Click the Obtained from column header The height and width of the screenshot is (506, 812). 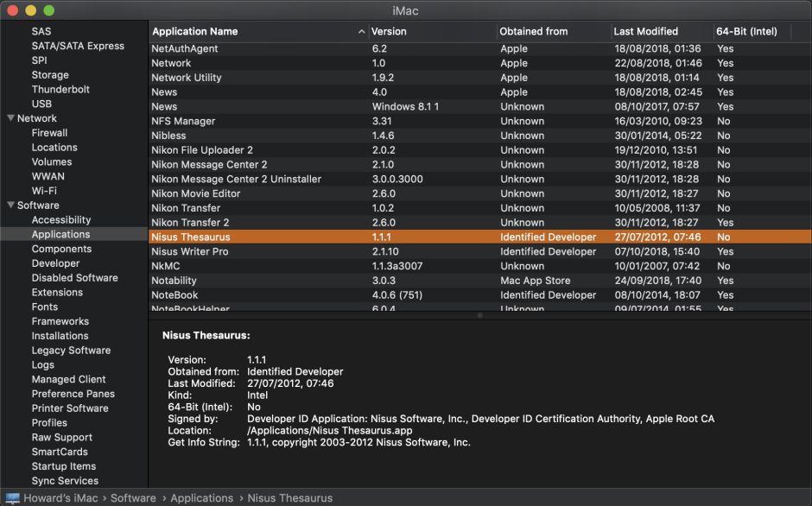tap(533, 32)
